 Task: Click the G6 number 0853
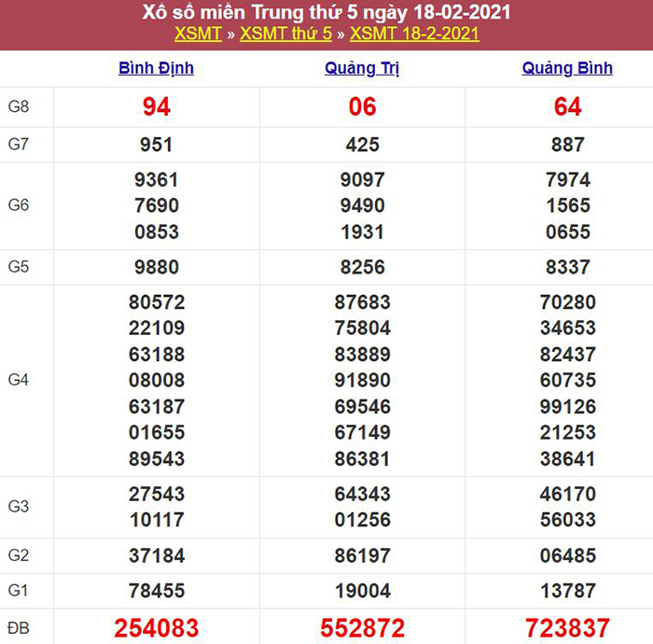point(157,232)
